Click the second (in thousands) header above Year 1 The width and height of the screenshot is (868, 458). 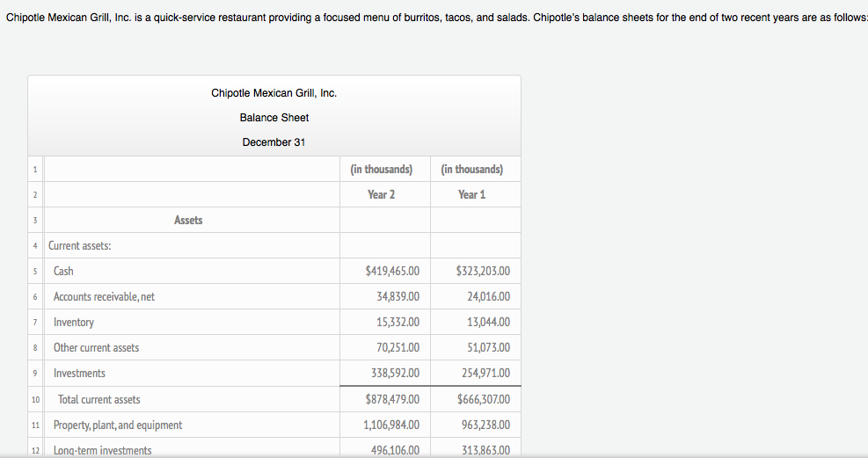pos(472,170)
